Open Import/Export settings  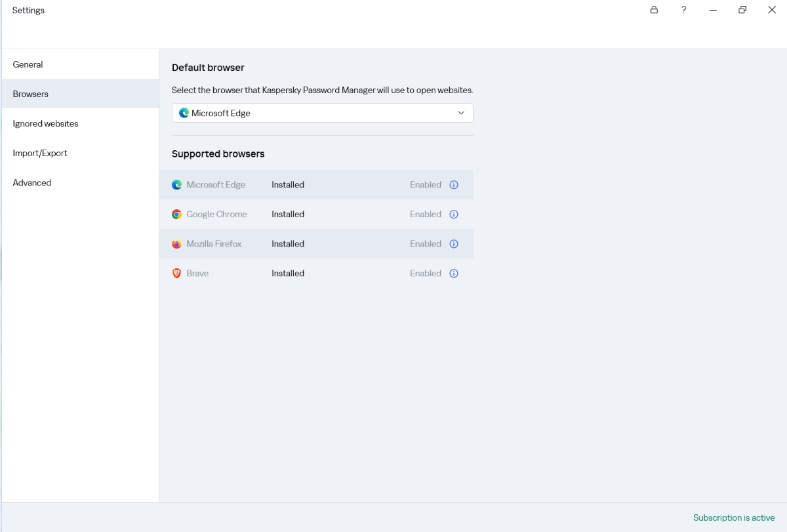pyautogui.click(x=40, y=153)
